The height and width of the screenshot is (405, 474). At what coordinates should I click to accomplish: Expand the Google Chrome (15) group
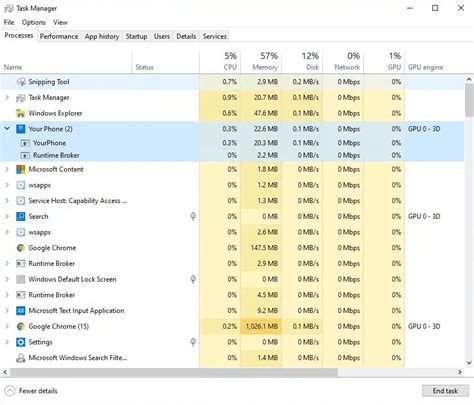coord(7,326)
